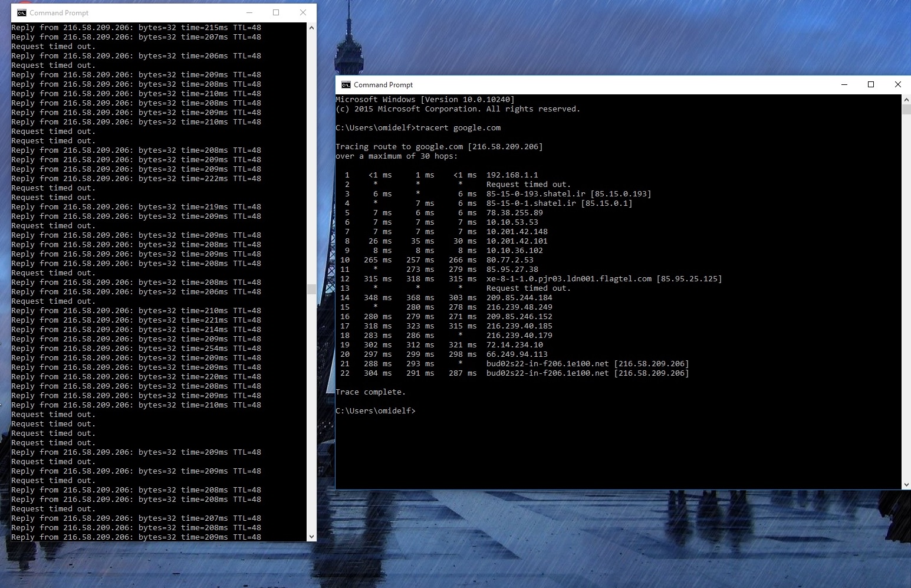Click 'over a maximum of 30 hops:' line
The height and width of the screenshot is (588, 911).
pyautogui.click(x=397, y=156)
